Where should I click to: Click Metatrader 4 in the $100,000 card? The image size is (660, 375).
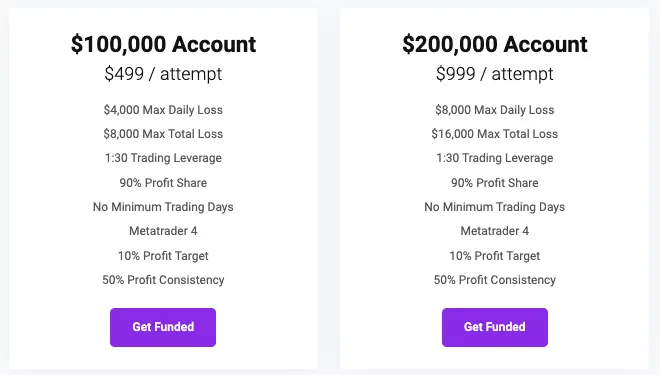point(163,231)
